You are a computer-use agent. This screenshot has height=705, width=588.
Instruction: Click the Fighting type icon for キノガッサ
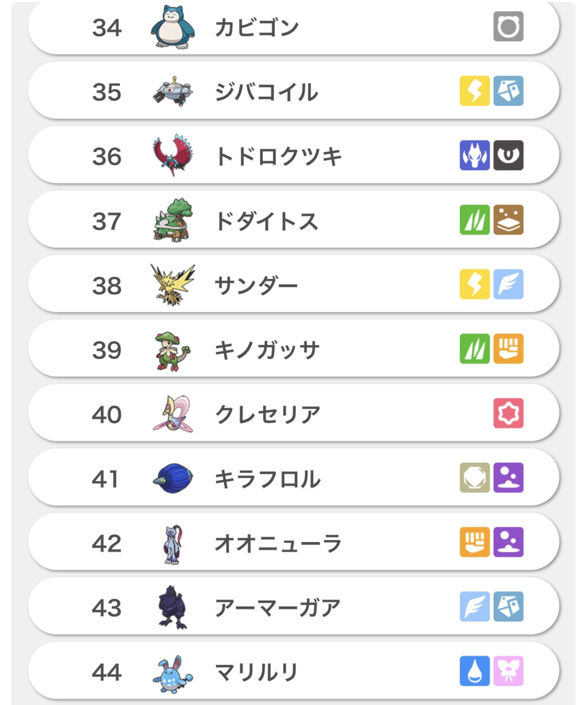pyautogui.click(x=508, y=349)
